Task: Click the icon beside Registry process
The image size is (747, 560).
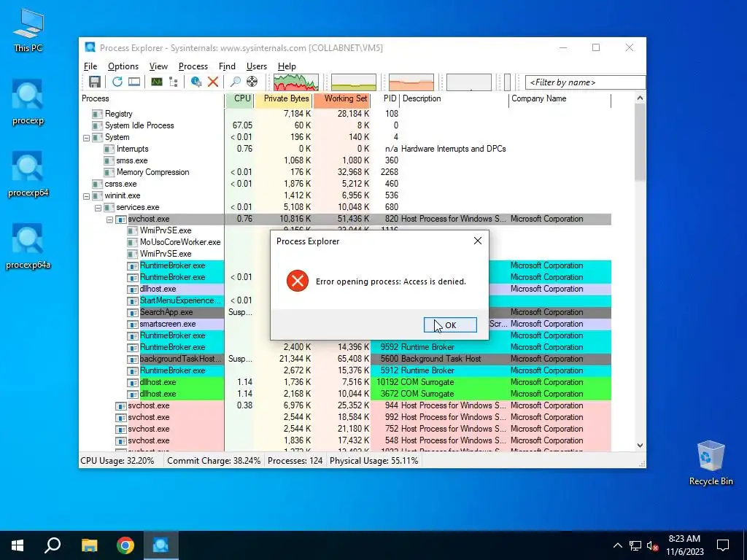Action: coord(97,114)
